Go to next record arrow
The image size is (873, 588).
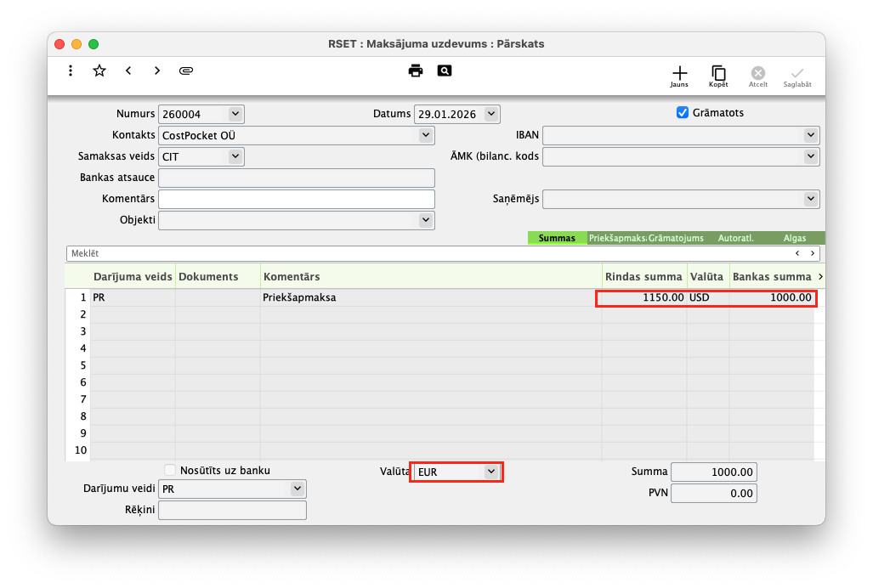(x=157, y=71)
